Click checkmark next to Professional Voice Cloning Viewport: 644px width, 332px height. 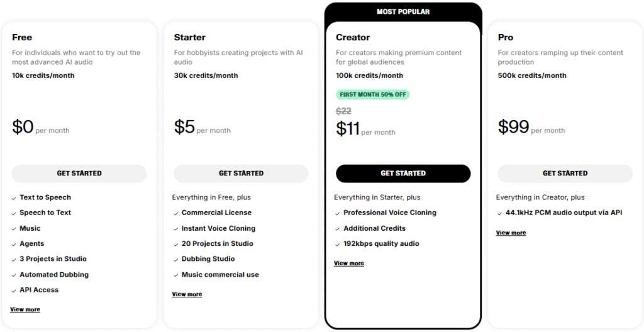338,213
